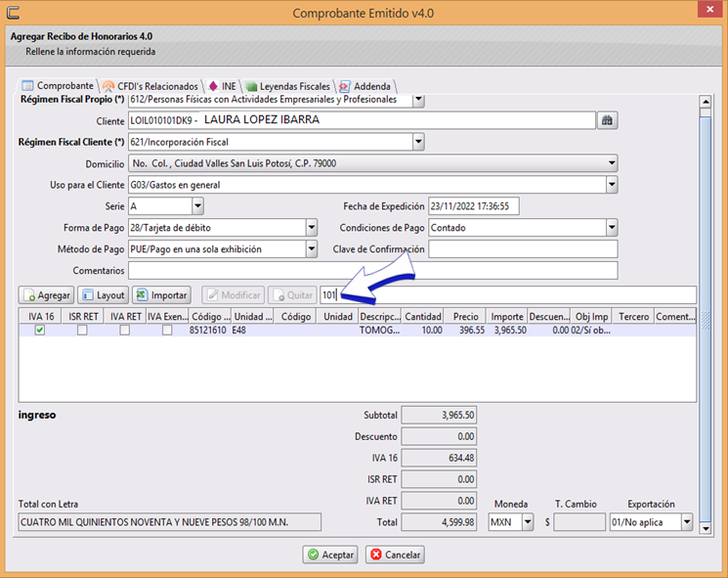
Task: Open the INE tab
Action: (x=223, y=86)
